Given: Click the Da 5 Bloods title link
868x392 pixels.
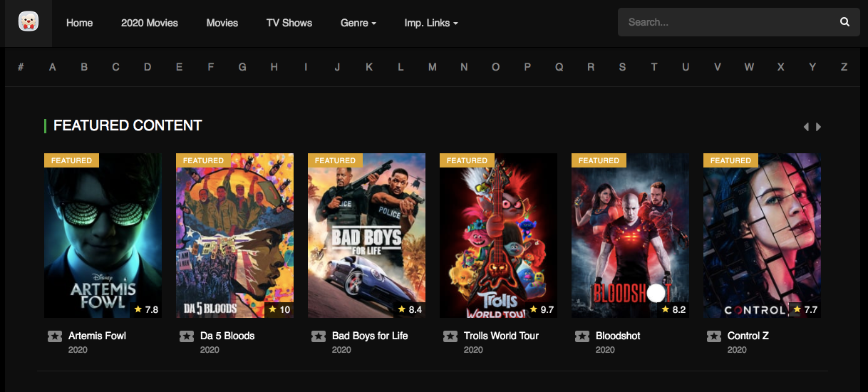Looking at the screenshot, I should pyautogui.click(x=227, y=336).
